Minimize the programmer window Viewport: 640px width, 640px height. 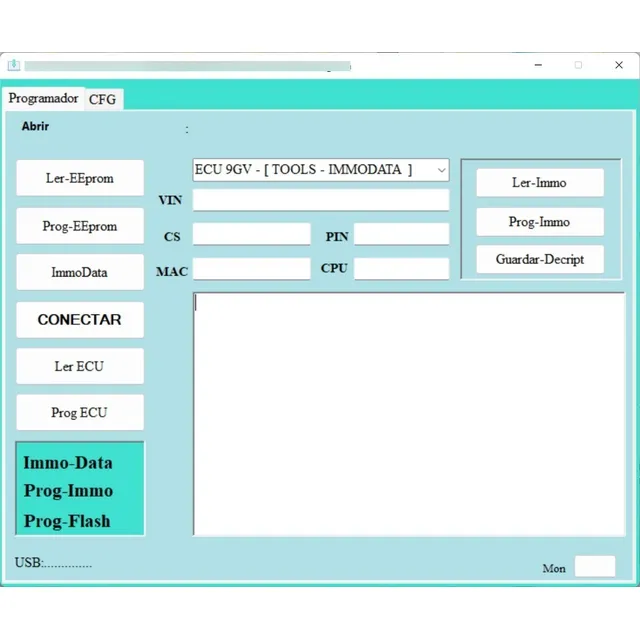pos(538,65)
